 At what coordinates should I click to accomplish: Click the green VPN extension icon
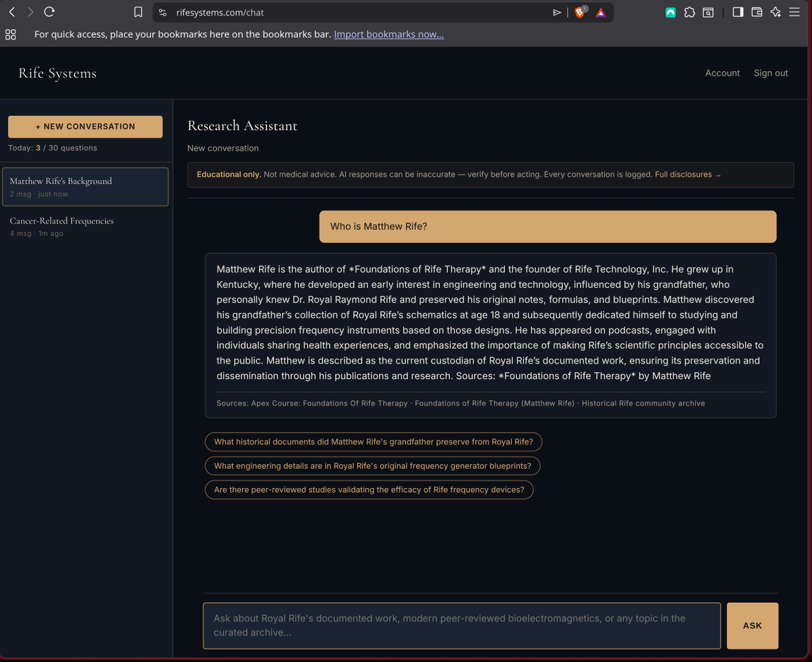[671, 12]
